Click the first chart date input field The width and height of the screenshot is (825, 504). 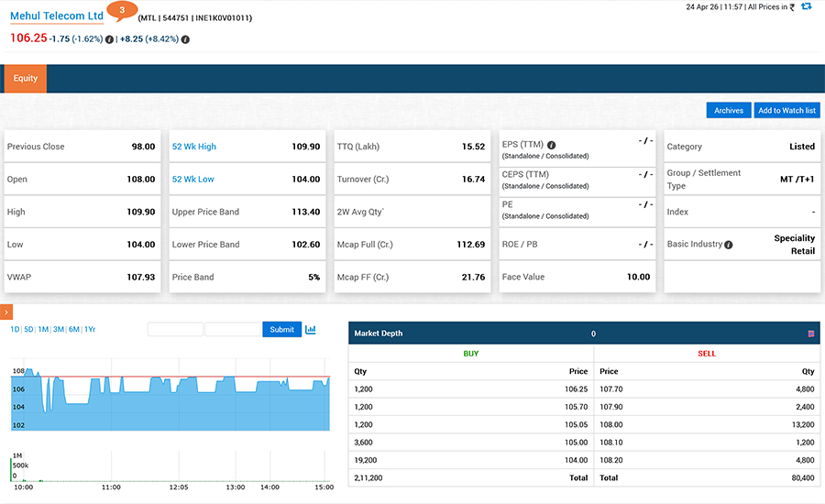click(175, 330)
